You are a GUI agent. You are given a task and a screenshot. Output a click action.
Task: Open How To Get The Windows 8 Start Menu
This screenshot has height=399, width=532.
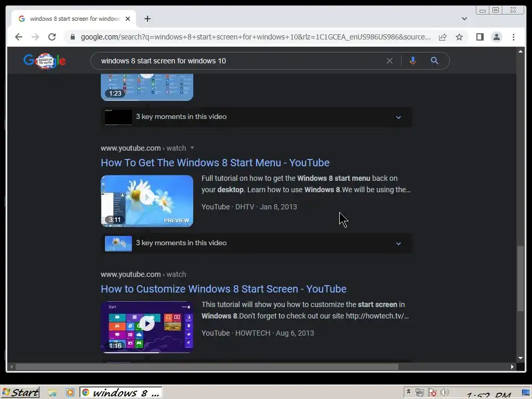(215, 163)
